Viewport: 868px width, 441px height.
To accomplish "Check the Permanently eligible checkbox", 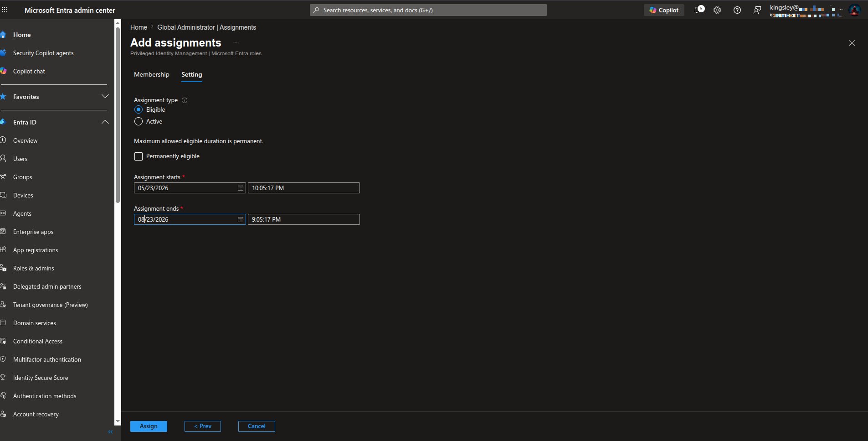I will [139, 156].
